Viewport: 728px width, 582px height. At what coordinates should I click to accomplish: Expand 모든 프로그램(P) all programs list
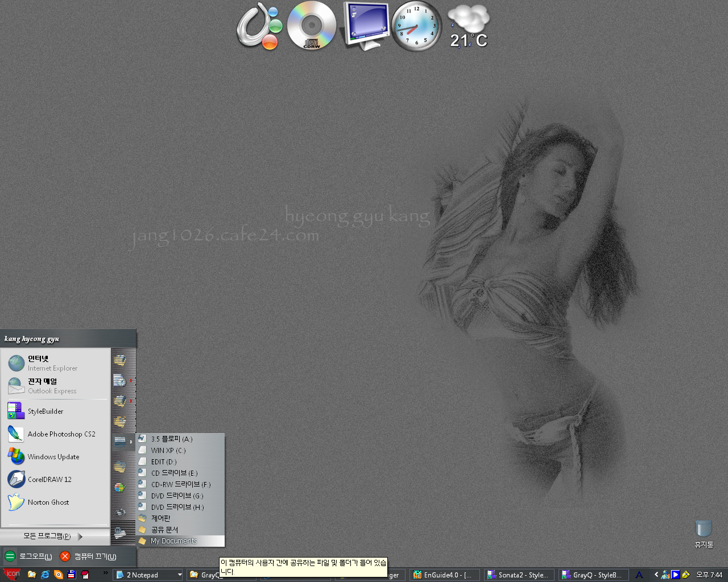[x=55, y=536]
